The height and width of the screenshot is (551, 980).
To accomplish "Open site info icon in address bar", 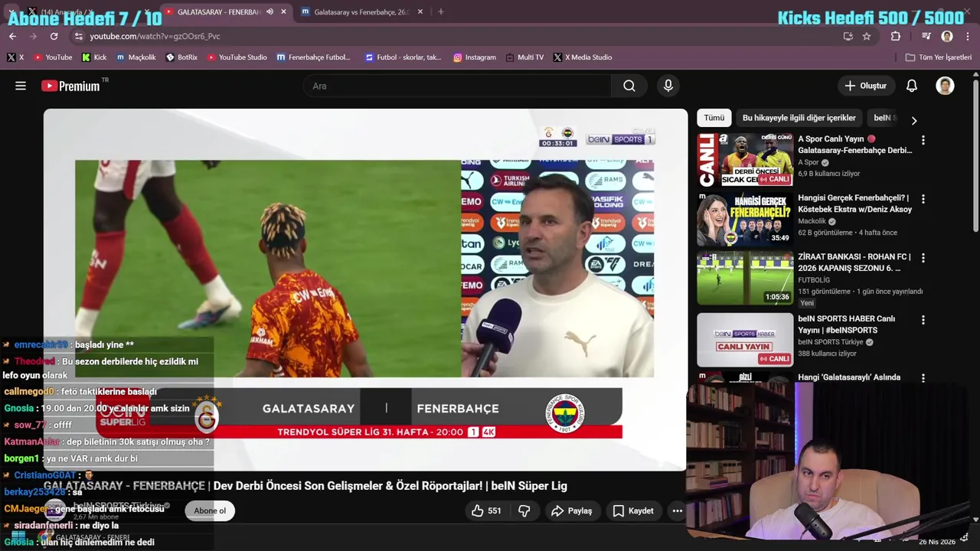I will (79, 36).
